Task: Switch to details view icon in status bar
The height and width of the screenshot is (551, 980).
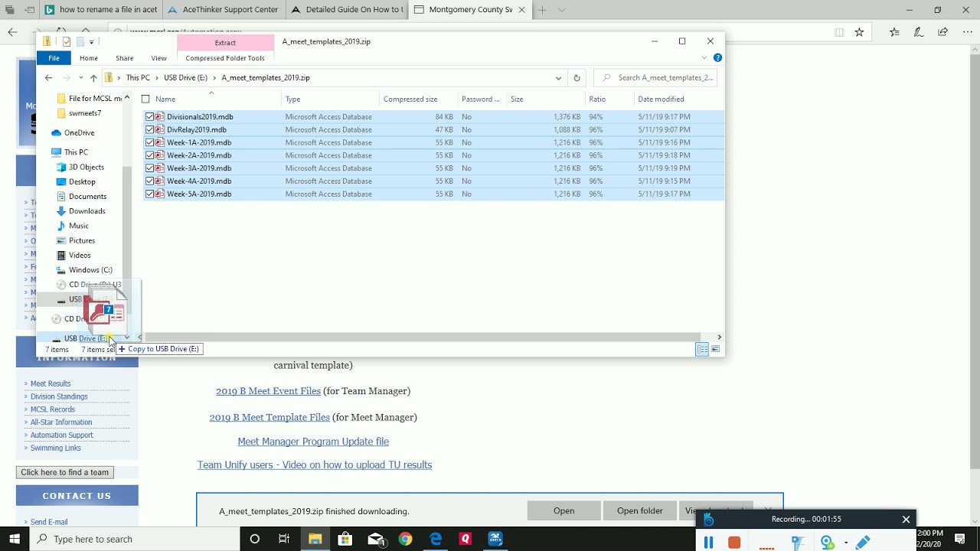Action: coord(702,349)
